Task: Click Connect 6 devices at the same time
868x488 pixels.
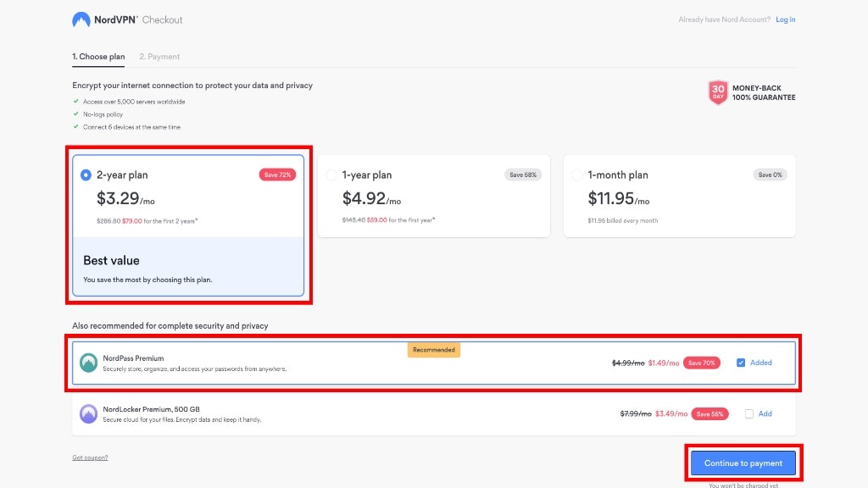Action: click(x=131, y=127)
